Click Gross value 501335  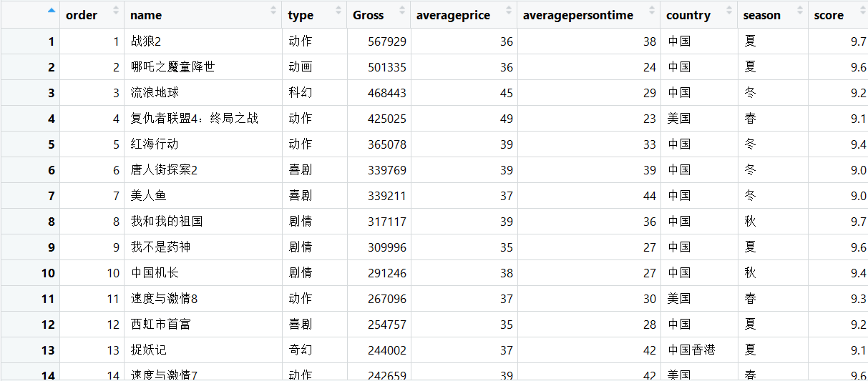coord(387,67)
